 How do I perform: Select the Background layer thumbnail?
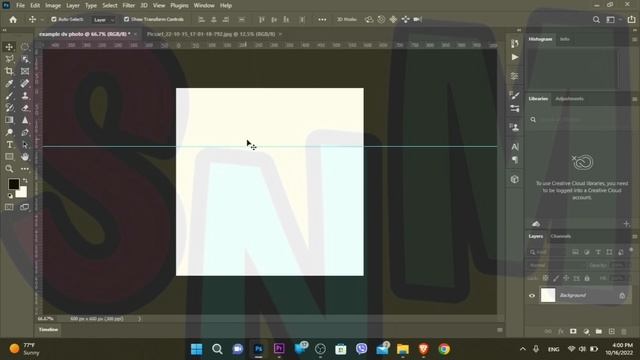tap(548, 295)
